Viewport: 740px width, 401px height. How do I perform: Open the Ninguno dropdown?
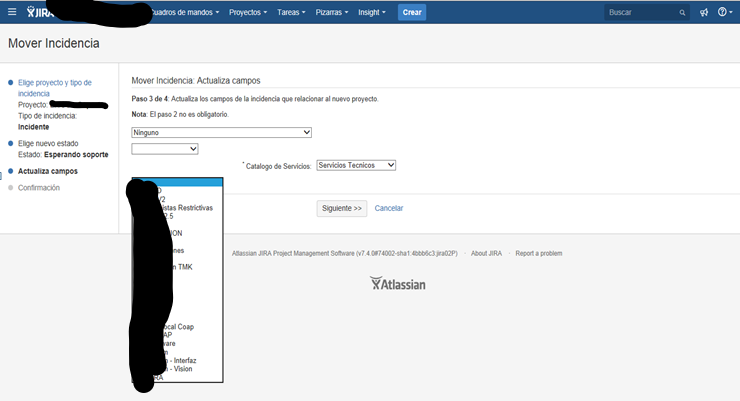click(221, 133)
